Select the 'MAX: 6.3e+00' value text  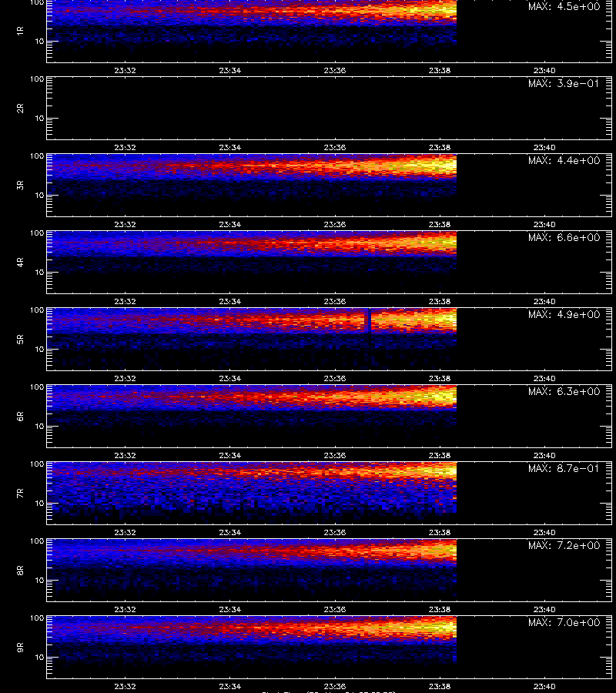[x=564, y=392]
